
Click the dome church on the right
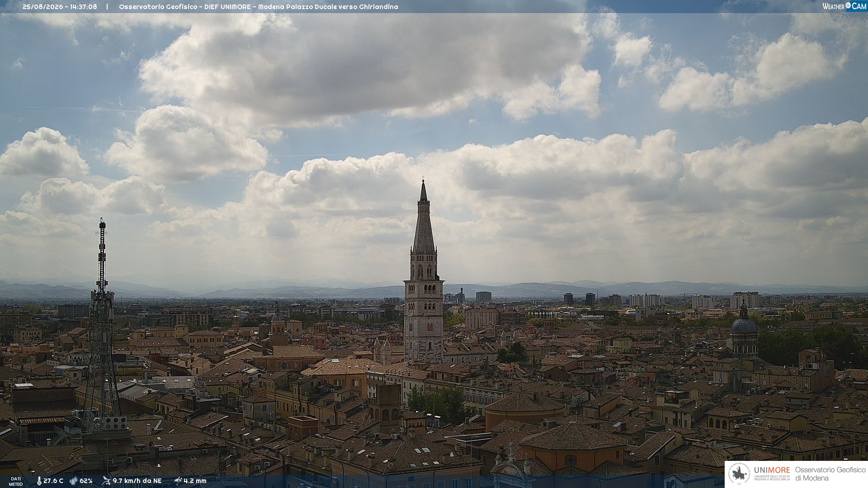[x=744, y=329]
